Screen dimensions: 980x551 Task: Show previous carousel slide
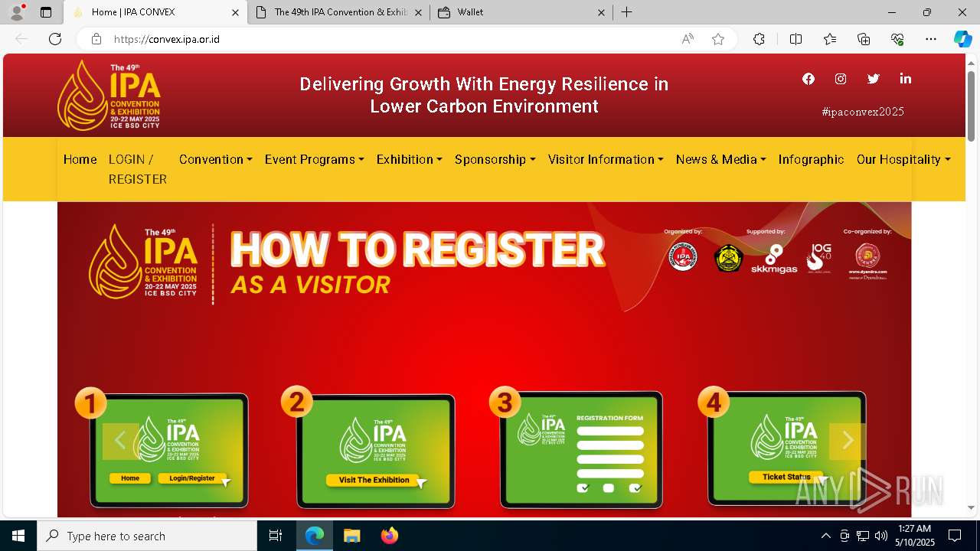click(120, 441)
